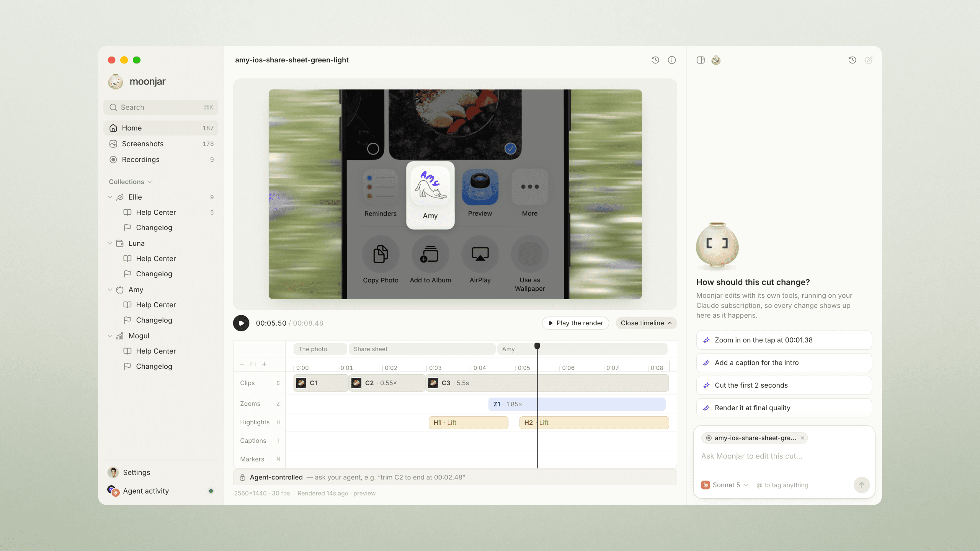Select the H2 Lift highlight
The image size is (980, 551).
tap(594, 422)
